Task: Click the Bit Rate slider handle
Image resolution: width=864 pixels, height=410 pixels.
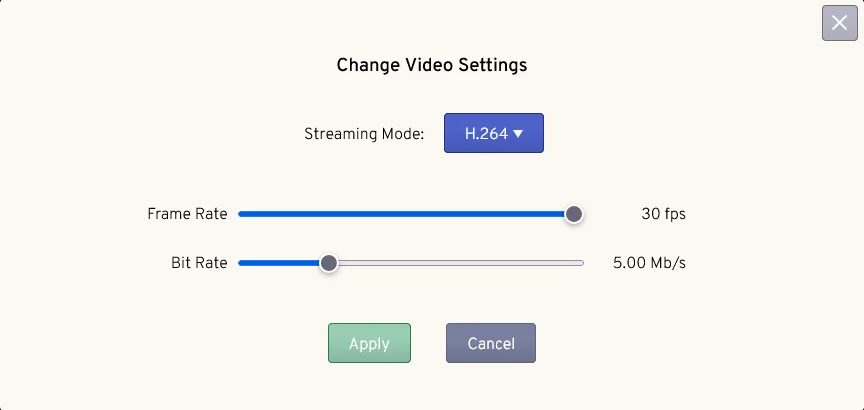Action: tap(329, 263)
